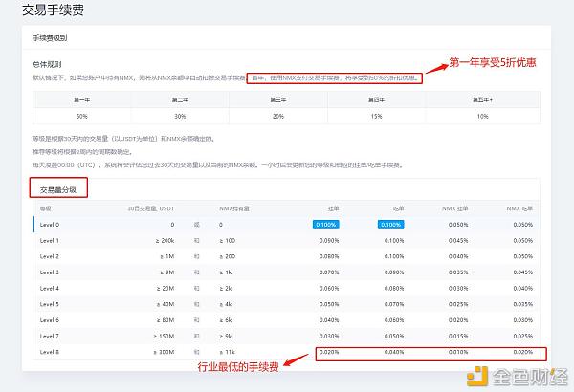574x392 pixels.
Task: Click ≥ 4k NMX holding in Level 5
Action: tap(226, 304)
